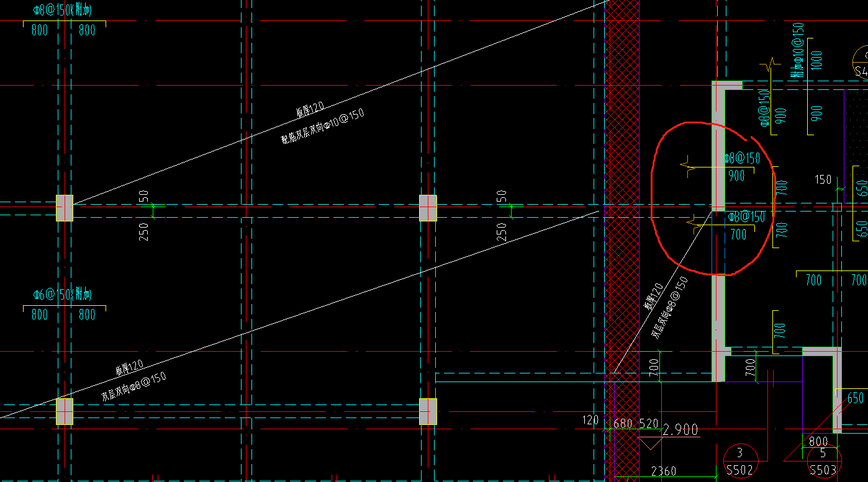Click number '5' in the S503 detail bubble
The height and width of the screenshot is (482, 868).
click(823, 453)
